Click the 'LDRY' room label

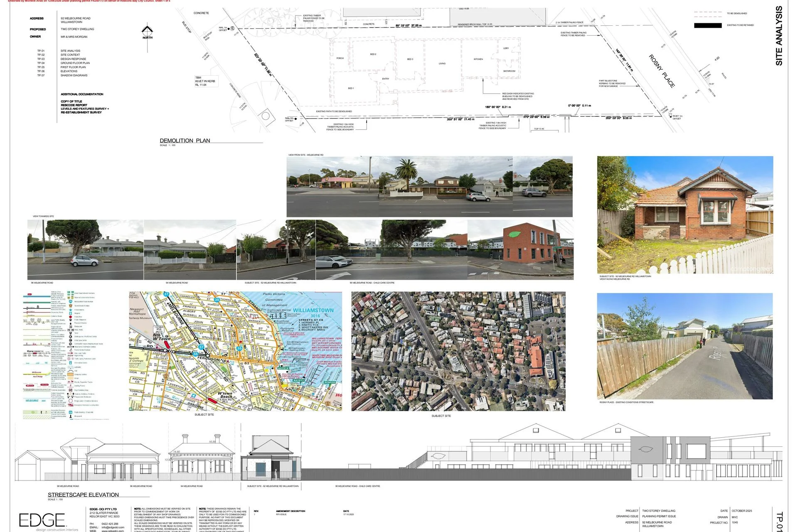[506, 48]
